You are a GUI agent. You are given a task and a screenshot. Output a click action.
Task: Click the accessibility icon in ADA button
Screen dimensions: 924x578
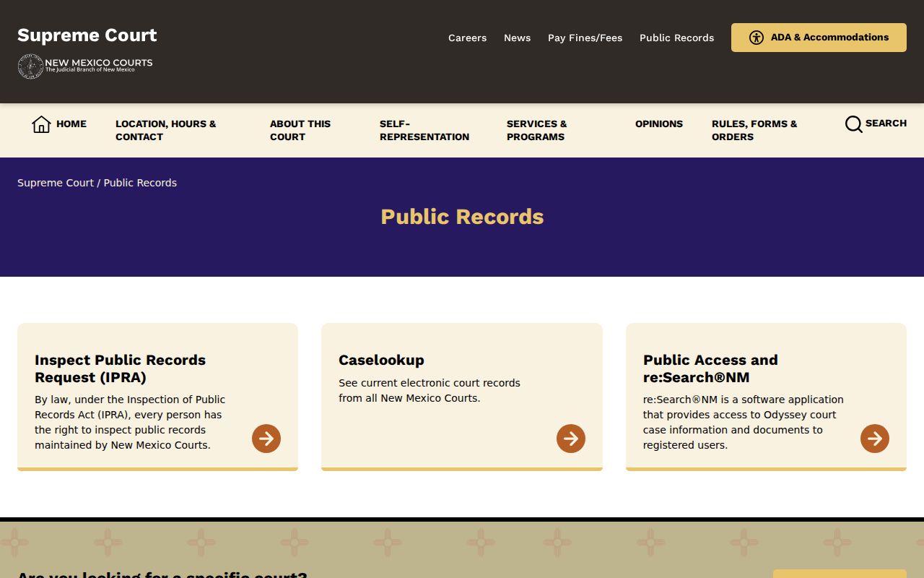pos(756,38)
